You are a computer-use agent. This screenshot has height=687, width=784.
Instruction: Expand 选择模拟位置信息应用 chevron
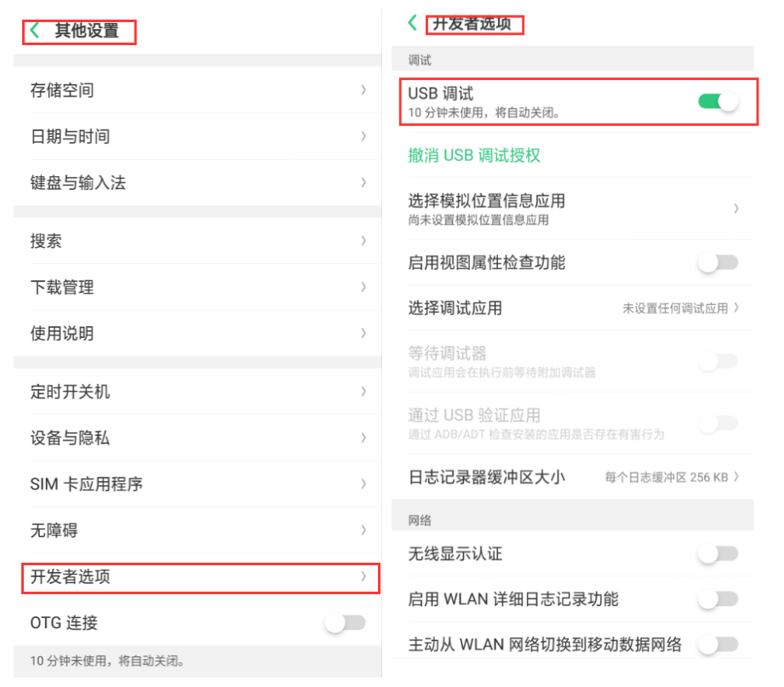736,209
